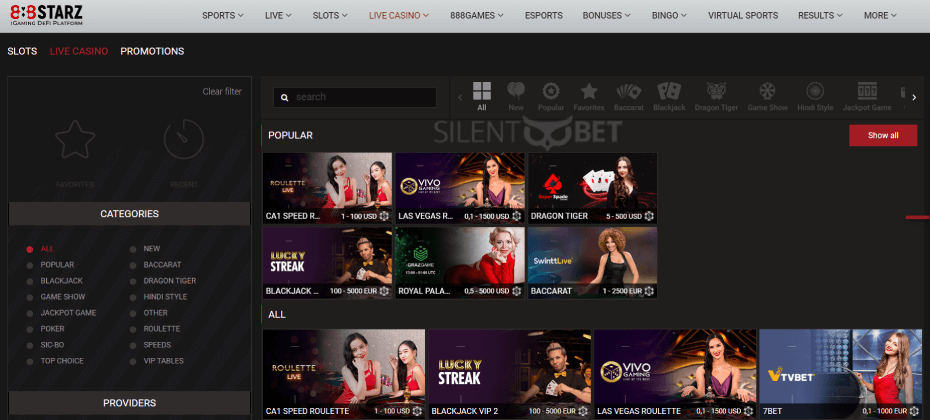The width and height of the screenshot is (930, 420).
Task: Select the Baccarat cards icon
Action: coord(629,91)
